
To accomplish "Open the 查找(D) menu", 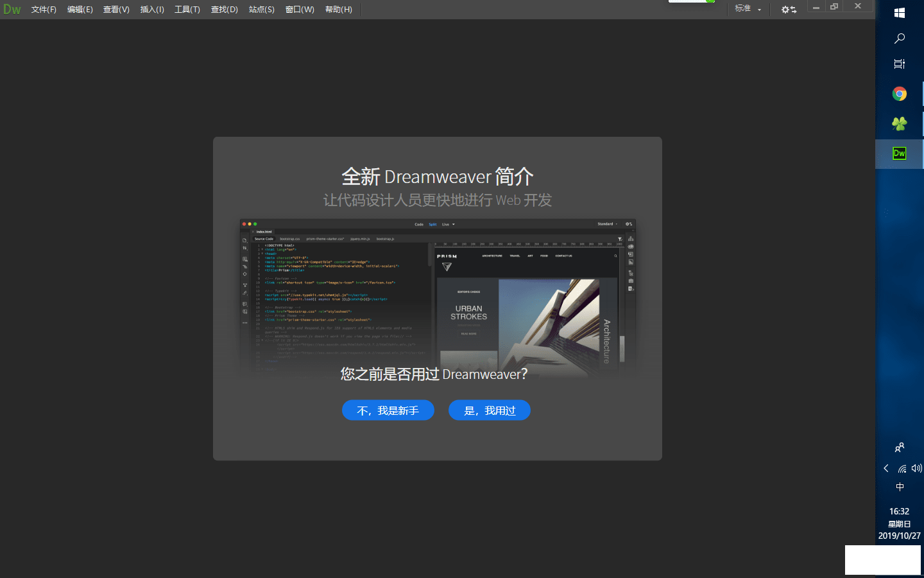I will pyautogui.click(x=225, y=10).
